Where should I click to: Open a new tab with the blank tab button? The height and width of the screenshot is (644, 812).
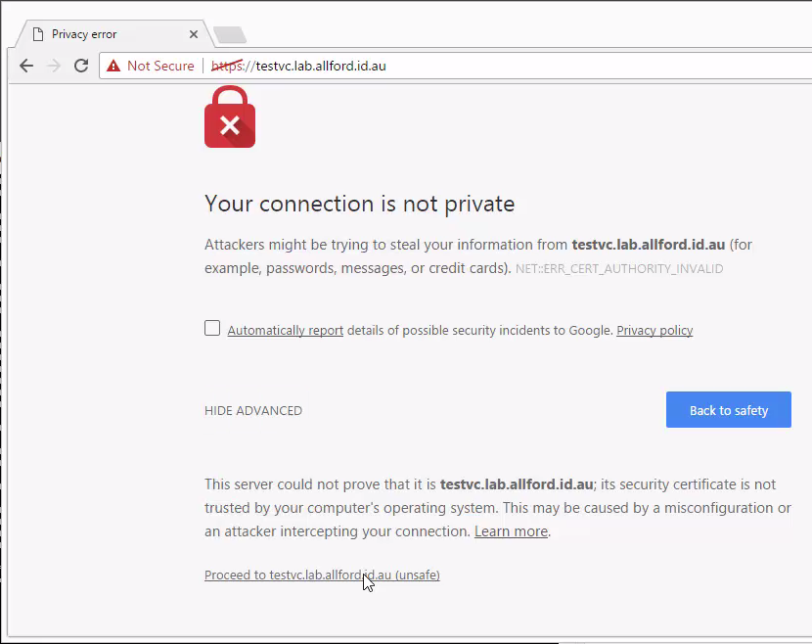point(230,34)
